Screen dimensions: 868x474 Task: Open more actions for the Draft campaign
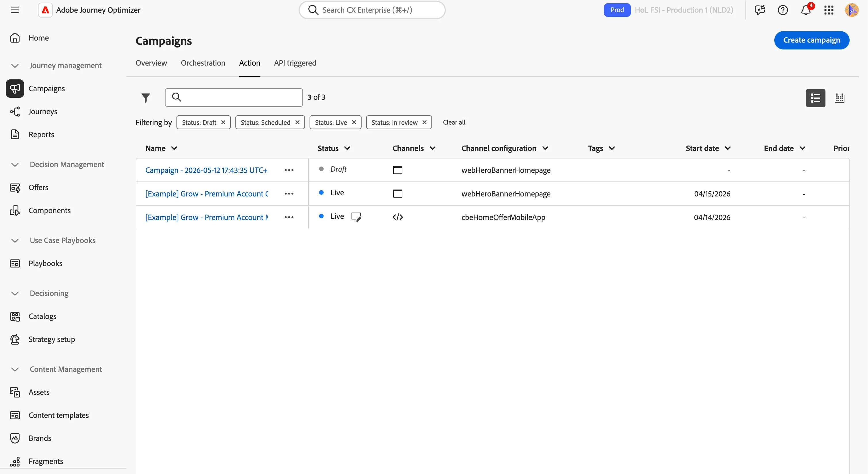point(289,170)
